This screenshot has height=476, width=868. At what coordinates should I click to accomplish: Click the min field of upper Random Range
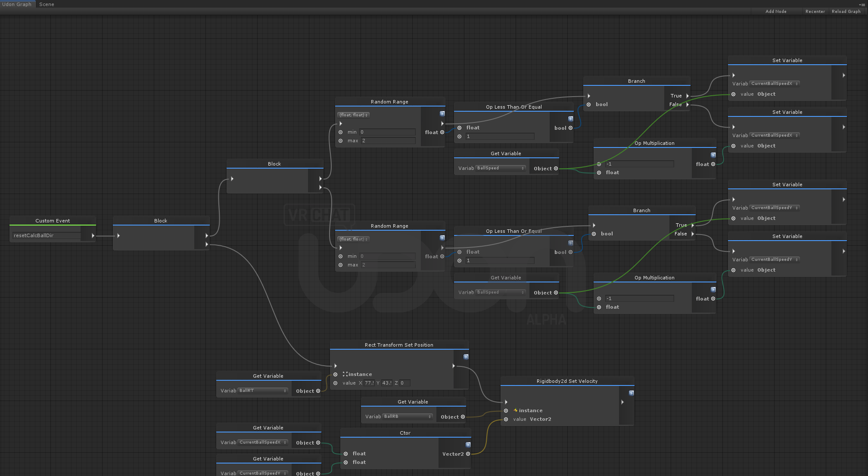388,132
